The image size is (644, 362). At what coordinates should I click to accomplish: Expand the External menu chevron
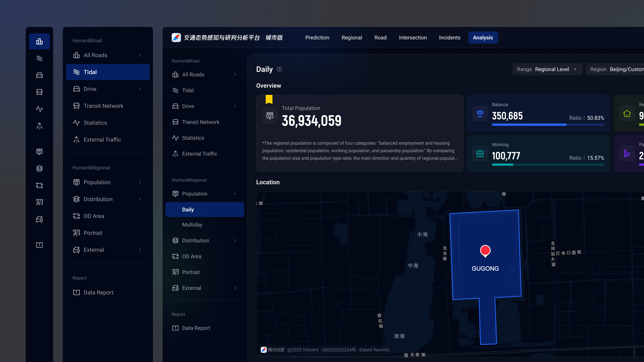(235, 288)
